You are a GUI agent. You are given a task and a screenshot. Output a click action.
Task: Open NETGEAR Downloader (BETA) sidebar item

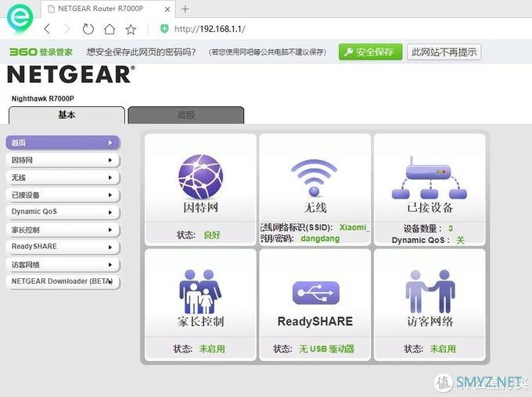pyautogui.click(x=63, y=282)
